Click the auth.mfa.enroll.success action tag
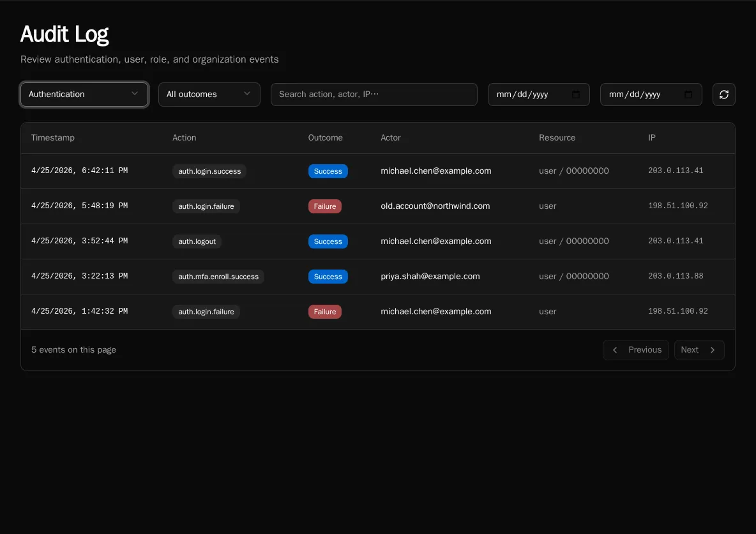The image size is (756, 534). click(x=218, y=276)
